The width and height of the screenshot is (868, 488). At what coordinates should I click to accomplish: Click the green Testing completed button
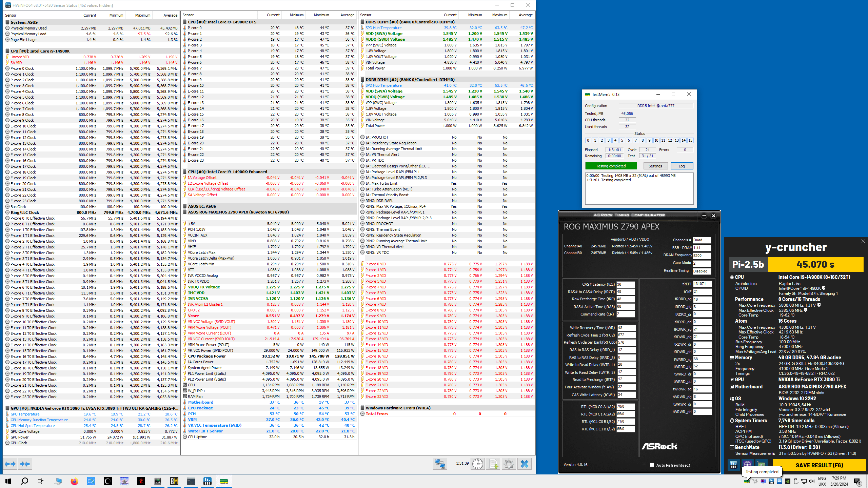[x=611, y=166]
